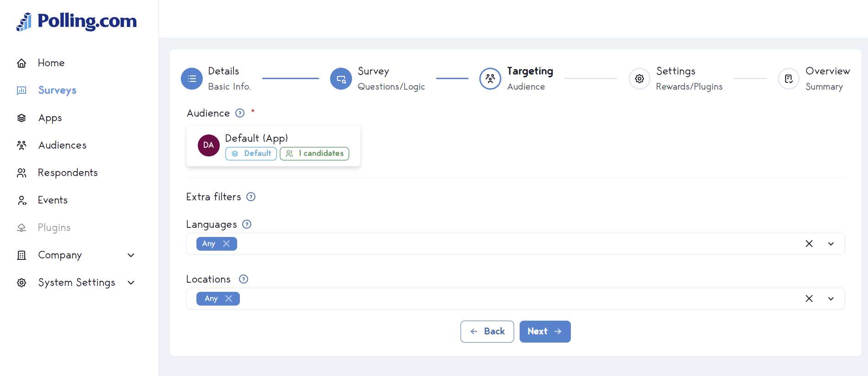Click the Home house icon
The height and width of the screenshot is (376, 868).
pos(22,63)
